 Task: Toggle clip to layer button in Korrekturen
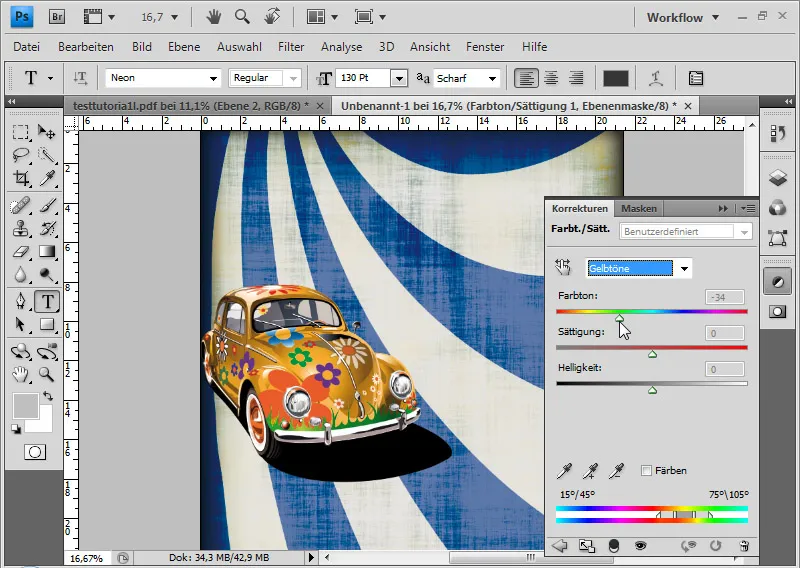click(x=614, y=546)
